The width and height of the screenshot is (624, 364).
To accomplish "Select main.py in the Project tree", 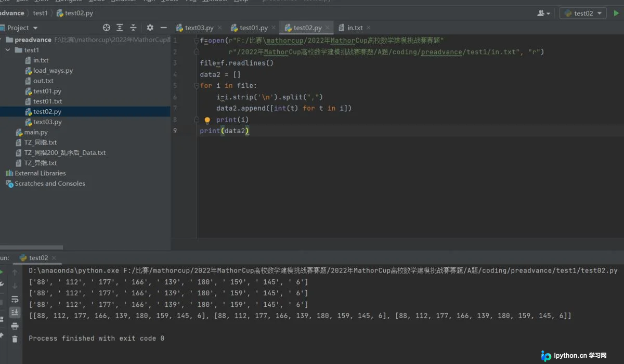I will tap(36, 132).
